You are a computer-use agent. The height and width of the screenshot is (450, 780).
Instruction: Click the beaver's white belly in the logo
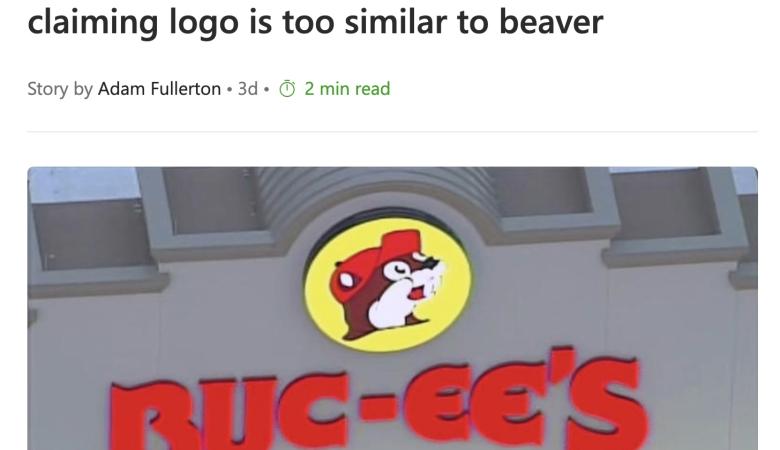tap(393, 308)
